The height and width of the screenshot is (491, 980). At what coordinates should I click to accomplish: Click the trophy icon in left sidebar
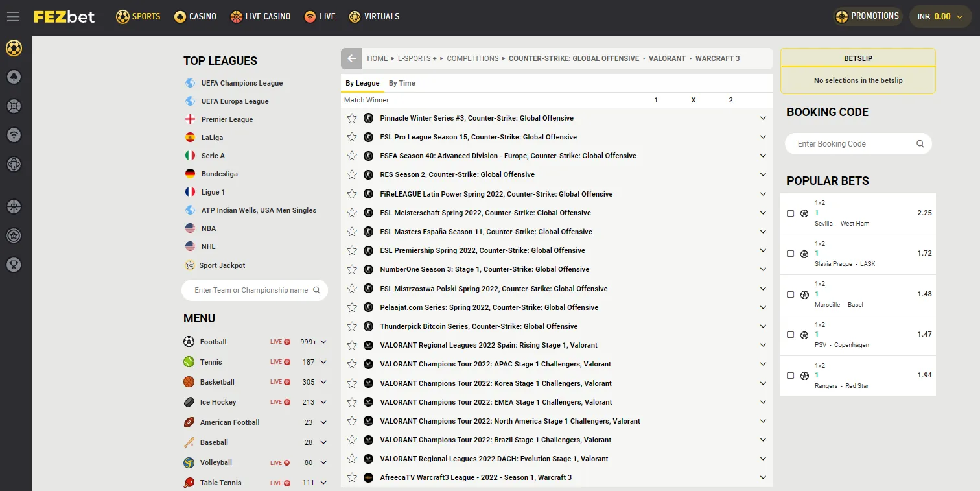tap(14, 265)
